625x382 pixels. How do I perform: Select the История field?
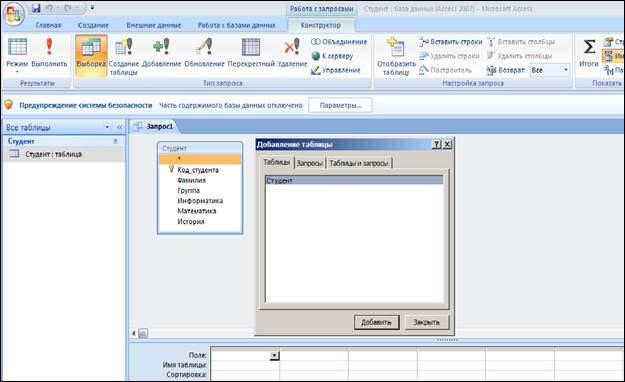191,221
